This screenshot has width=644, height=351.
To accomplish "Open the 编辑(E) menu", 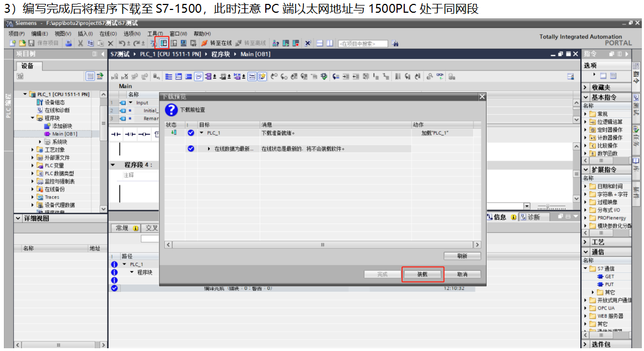I will pos(39,34).
